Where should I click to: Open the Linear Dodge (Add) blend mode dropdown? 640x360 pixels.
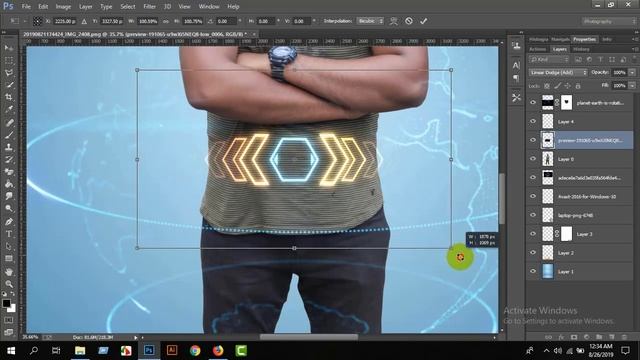coord(558,72)
